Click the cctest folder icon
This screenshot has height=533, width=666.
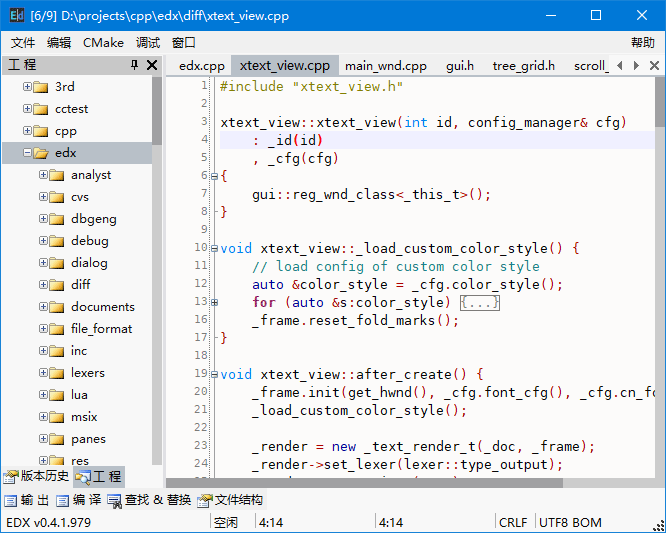(41, 109)
